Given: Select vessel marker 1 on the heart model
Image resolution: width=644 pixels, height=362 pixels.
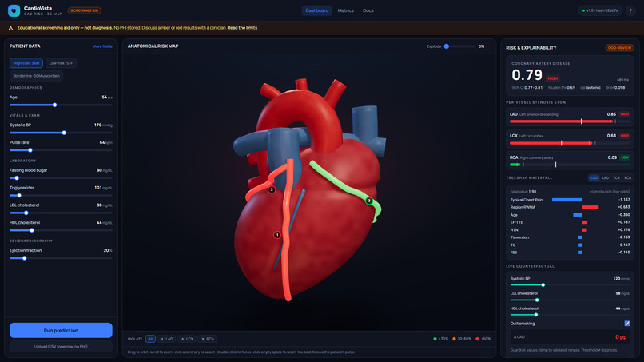Looking at the screenshot, I should point(277,235).
